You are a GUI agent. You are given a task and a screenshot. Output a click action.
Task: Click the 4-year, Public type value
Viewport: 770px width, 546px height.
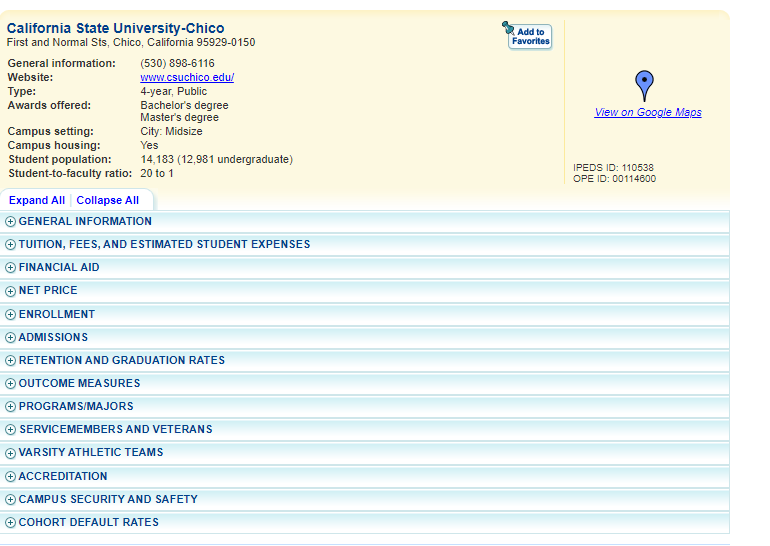(173, 91)
